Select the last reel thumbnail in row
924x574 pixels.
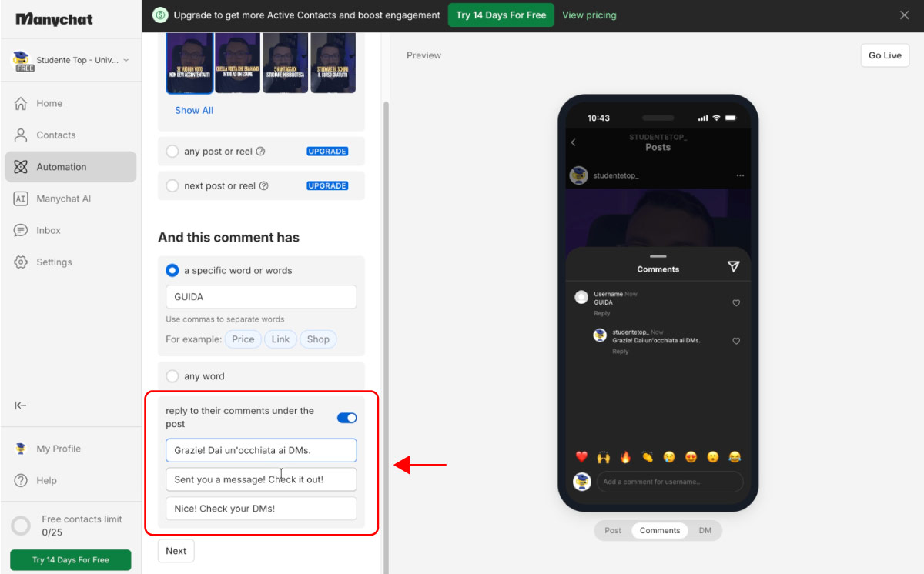[333, 62]
